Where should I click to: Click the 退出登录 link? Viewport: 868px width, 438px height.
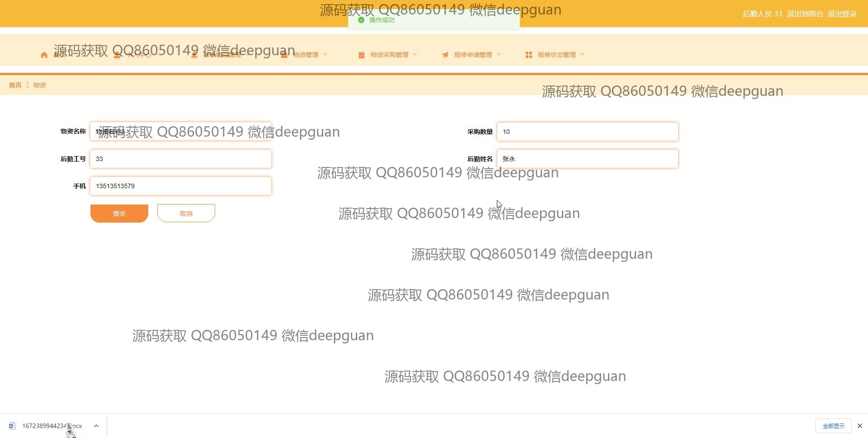coord(842,14)
